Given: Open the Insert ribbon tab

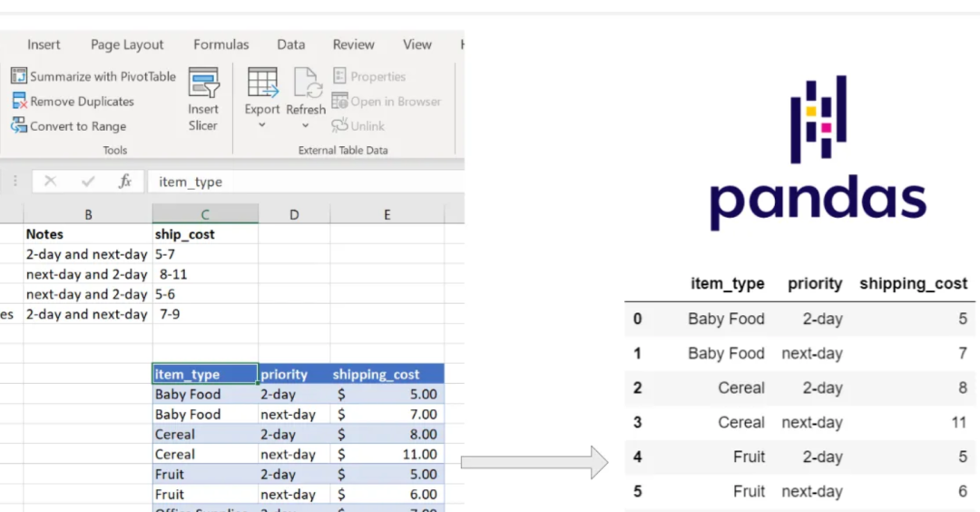Looking at the screenshot, I should 44,44.
